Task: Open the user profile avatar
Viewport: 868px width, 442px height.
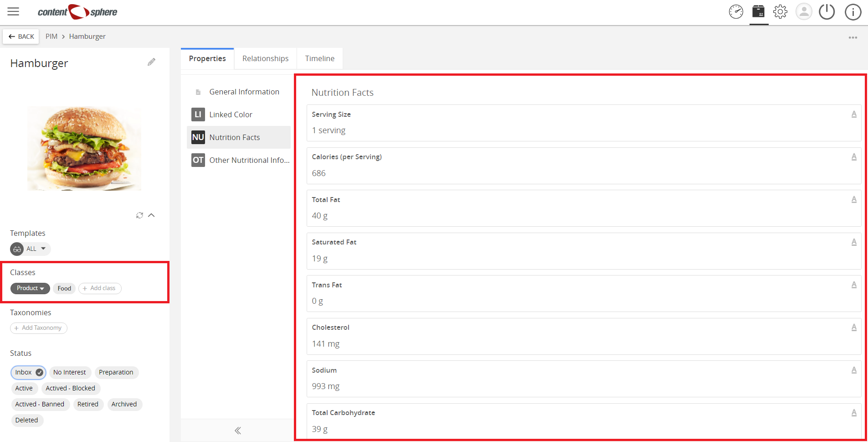Action: 804,12
